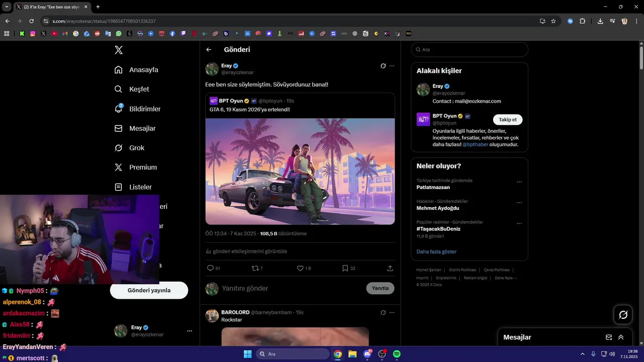
Task: Click the install app icon in the address bar
Action: 542,21
